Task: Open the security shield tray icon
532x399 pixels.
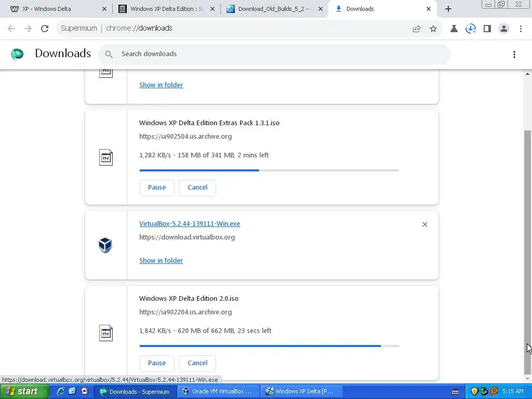Action: click(x=474, y=392)
